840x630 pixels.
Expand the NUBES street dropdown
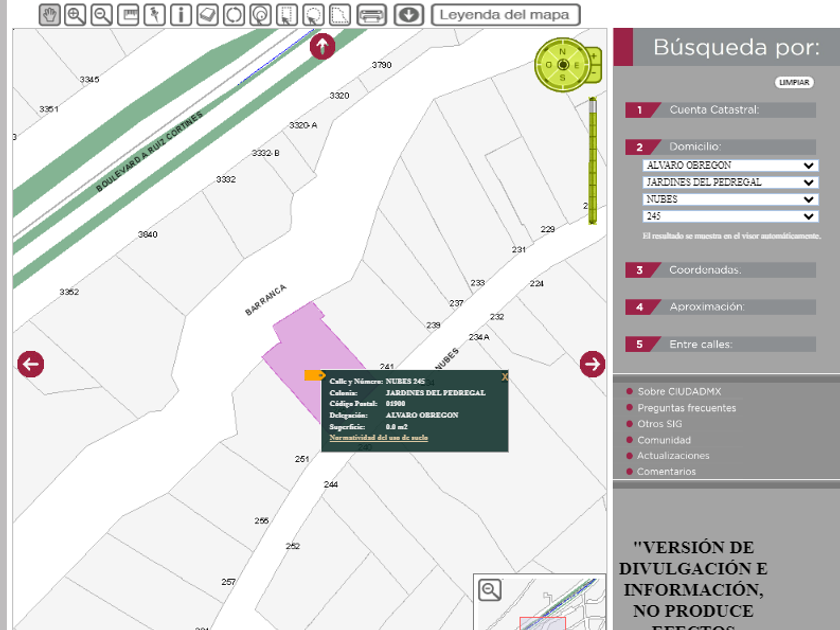pyautogui.click(x=730, y=200)
